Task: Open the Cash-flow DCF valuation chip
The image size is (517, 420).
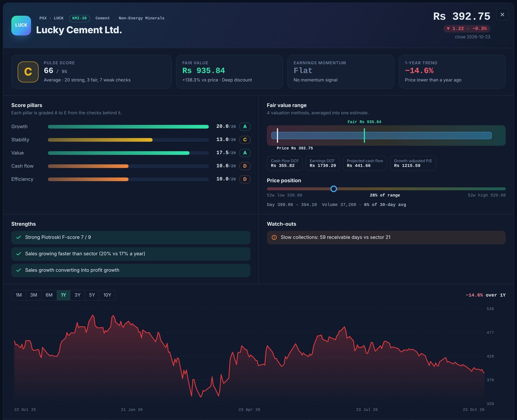Action: click(285, 163)
